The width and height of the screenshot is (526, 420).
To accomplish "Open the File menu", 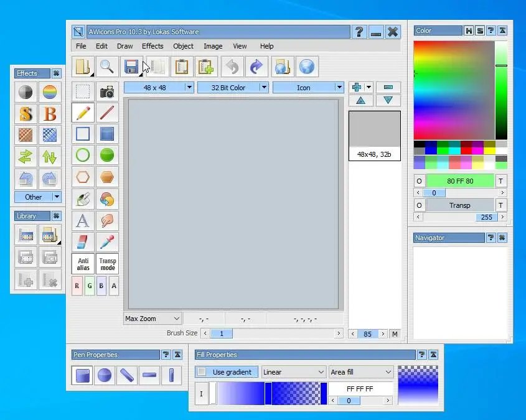I will click(81, 46).
